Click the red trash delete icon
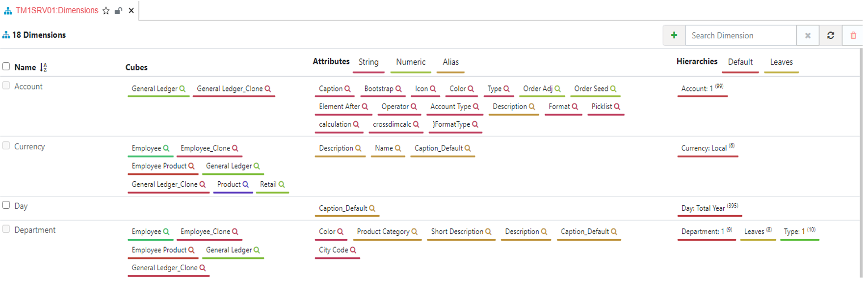Viewport: 868px width, 308px height. point(853,35)
